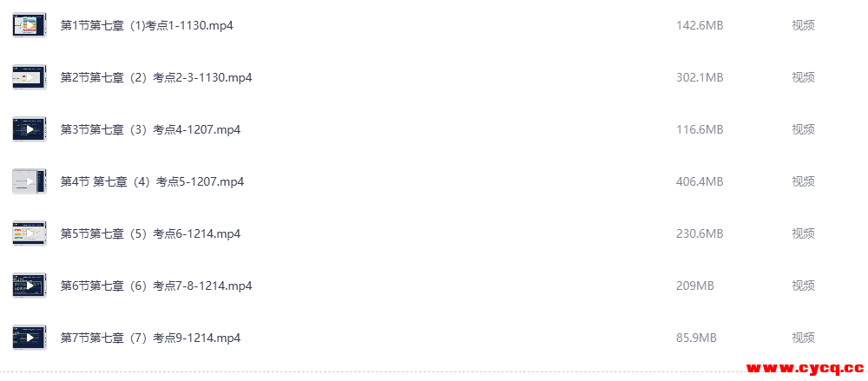Image resolution: width=868 pixels, height=381 pixels.
Task: Open file 第4节 第七章（4）考点5-1207.mp4
Action: (x=152, y=181)
